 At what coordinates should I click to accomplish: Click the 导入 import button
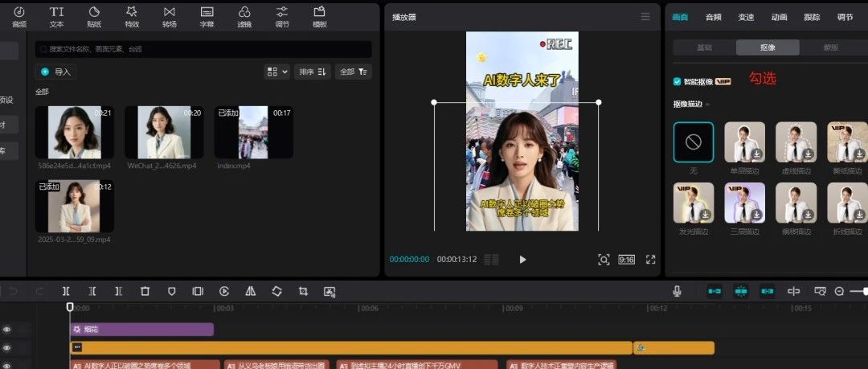click(x=56, y=72)
